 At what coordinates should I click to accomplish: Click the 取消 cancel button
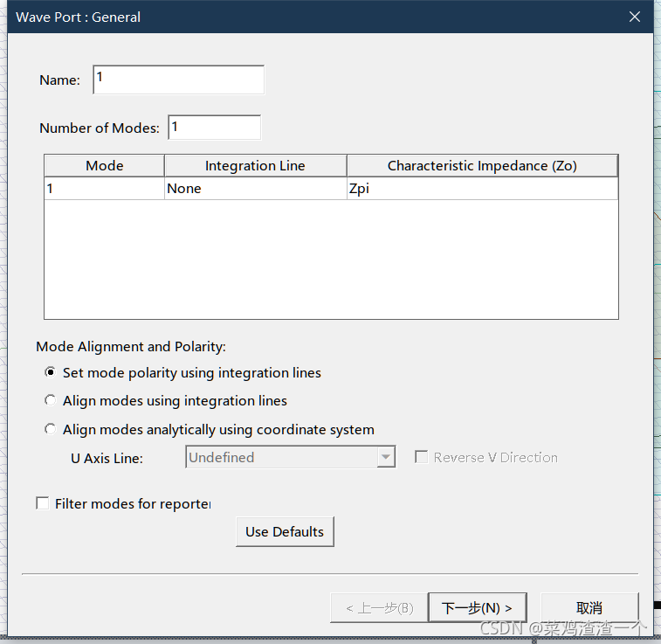(x=589, y=607)
